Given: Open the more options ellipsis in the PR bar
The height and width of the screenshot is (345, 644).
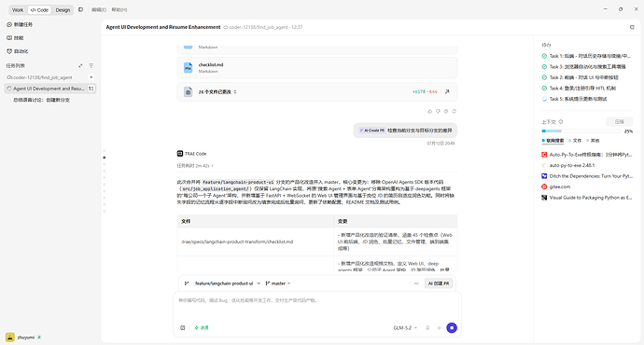Looking at the screenshot, I should click(x=416, y=283).
